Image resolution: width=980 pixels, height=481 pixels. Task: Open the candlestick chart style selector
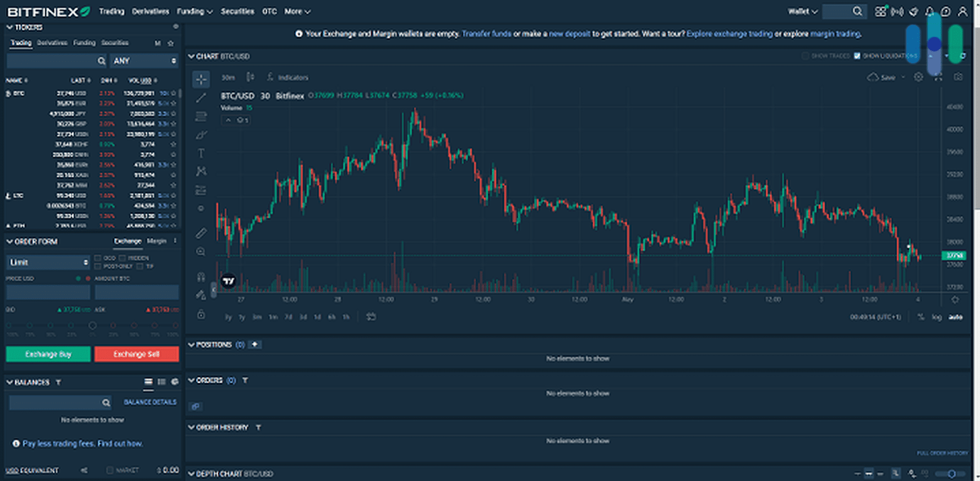[x=250, y=77]
